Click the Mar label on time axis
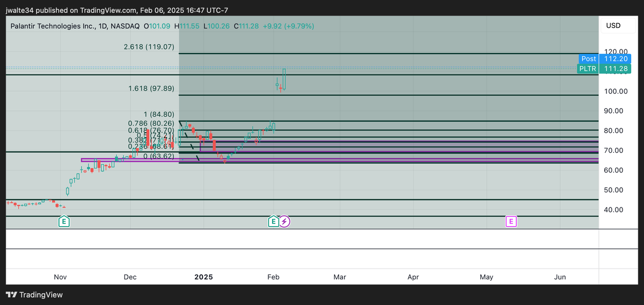 (x=340, y=277)
